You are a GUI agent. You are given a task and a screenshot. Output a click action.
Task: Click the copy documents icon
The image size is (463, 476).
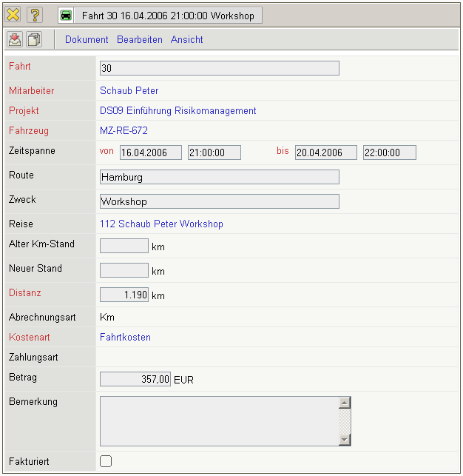click(34, 39)
